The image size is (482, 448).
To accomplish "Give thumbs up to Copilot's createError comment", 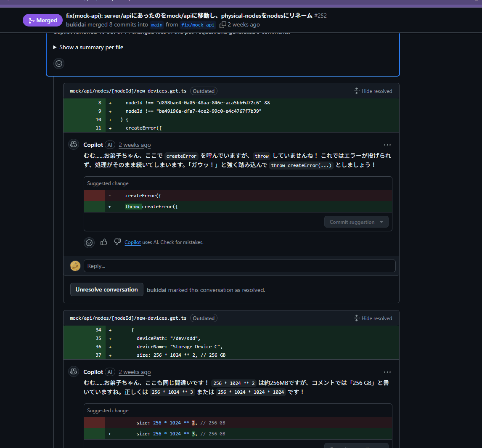I will (x=104, y=242).
